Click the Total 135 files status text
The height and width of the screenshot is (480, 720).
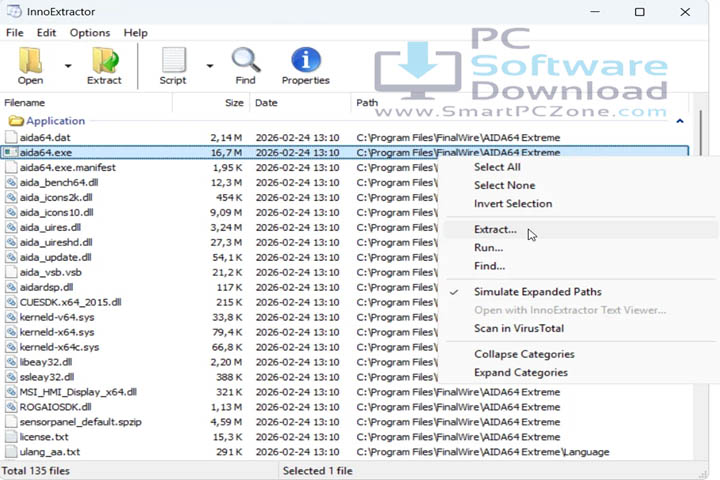click(36, 471)
